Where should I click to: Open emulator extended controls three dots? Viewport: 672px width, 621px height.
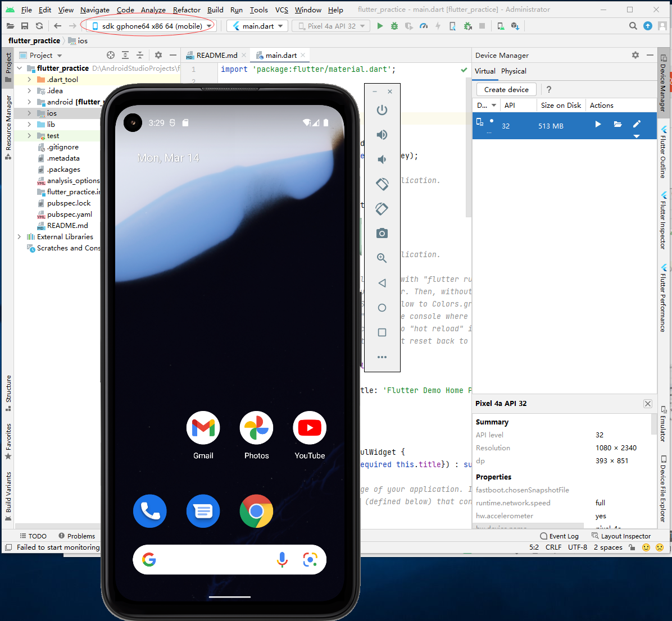(382, 357)
